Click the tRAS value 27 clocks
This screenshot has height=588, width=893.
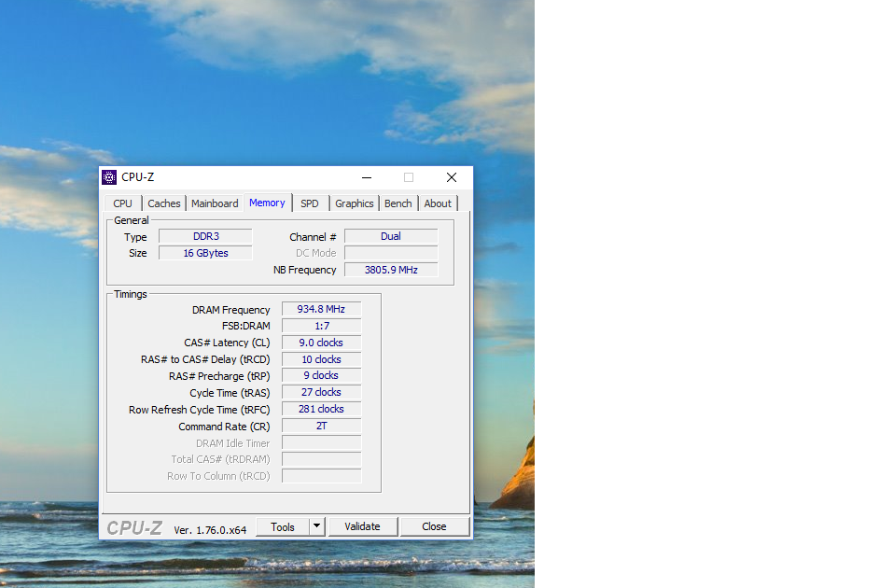point(322,392)
